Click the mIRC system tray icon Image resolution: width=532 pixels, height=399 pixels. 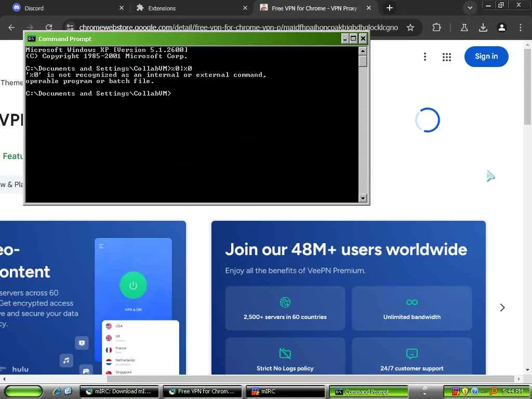pyautogui.click(x=456, y=391)
